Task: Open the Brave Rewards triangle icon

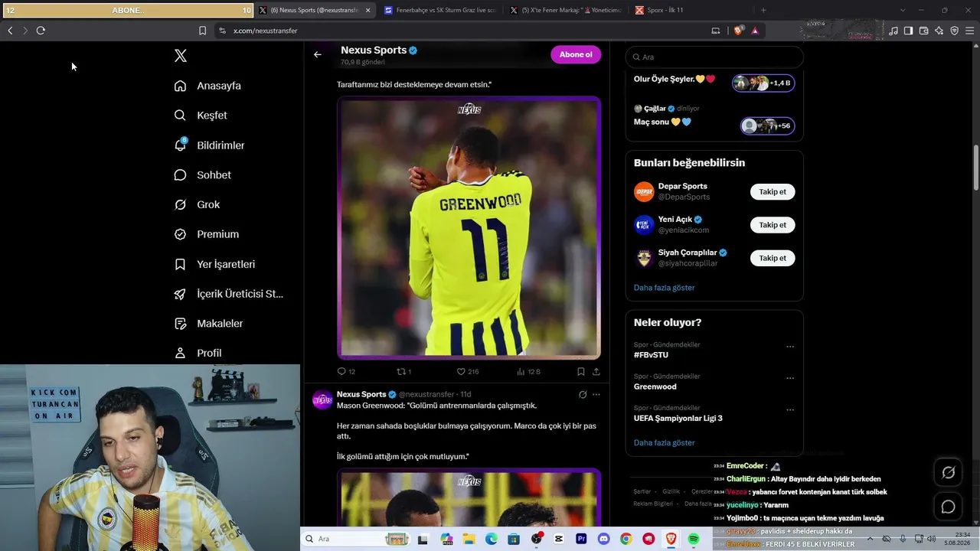Action: [x=755, y=31]
